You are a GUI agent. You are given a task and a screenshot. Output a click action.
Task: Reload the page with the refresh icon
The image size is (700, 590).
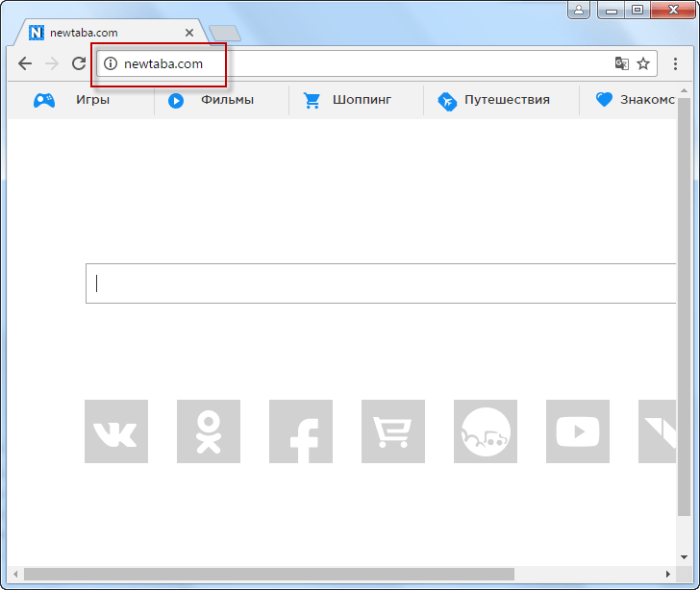pos(79,63)
